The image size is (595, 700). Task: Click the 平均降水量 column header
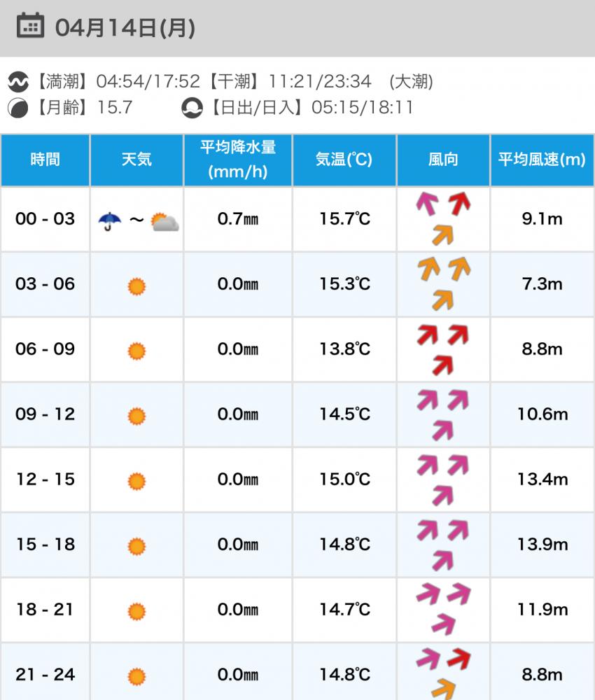[x=238, y=160]
